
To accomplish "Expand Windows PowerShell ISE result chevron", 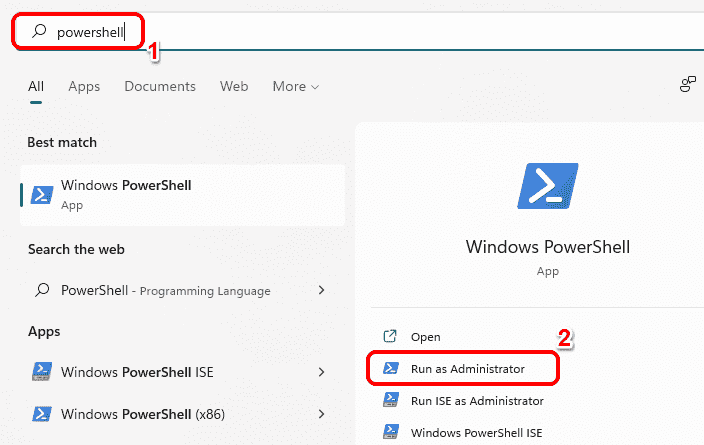I will (321, 372).
